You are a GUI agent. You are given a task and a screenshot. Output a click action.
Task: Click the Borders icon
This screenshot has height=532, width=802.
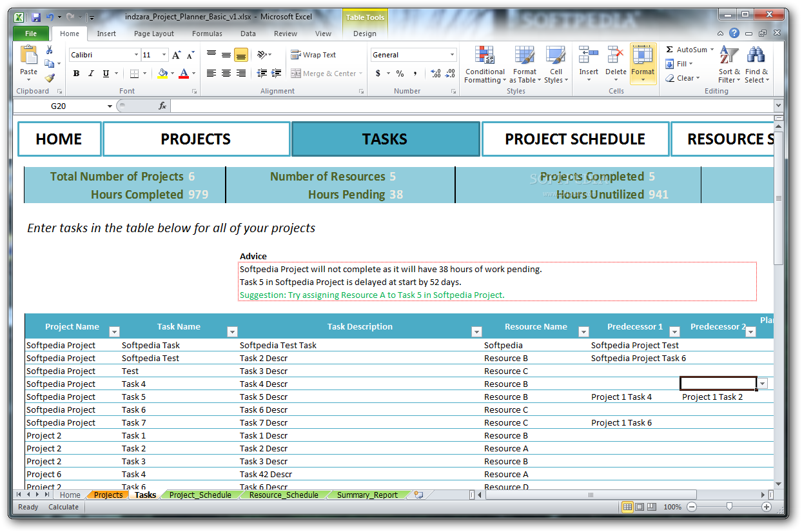coord(134,74)
